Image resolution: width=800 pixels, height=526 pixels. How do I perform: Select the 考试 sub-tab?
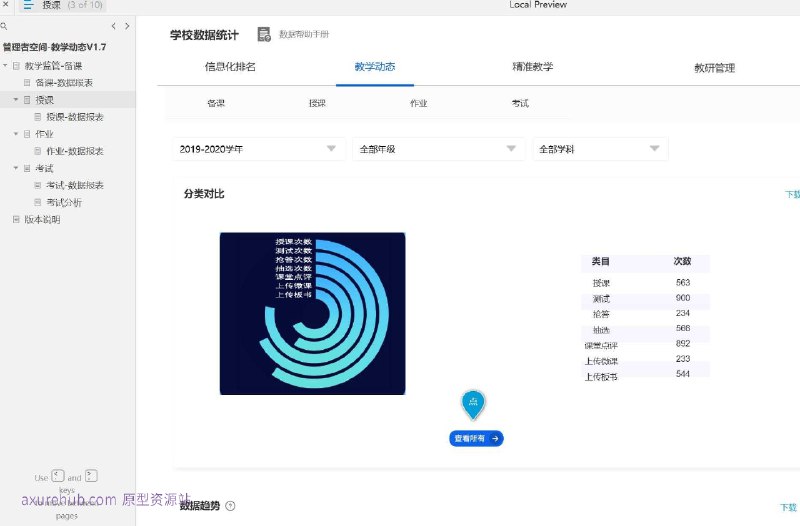tap(520, 103)
